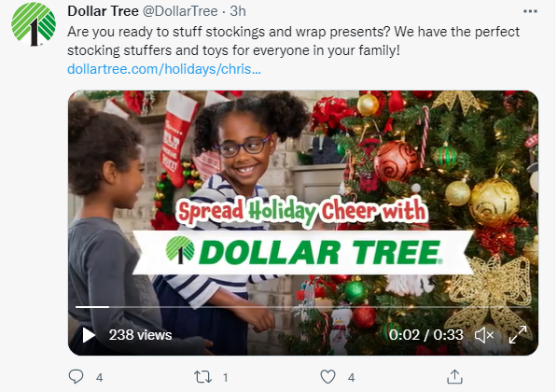
Task: Seek on the video progress bar
Action: [x=303, y=307]
